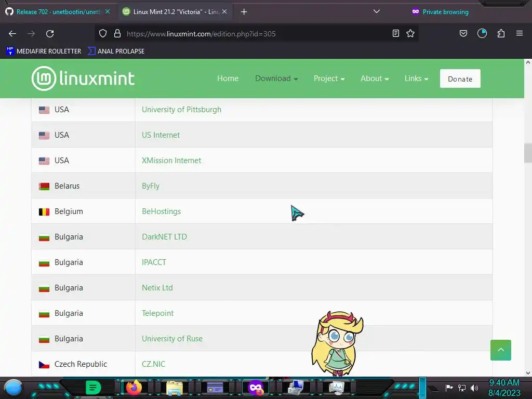This screenshot has height=399, width=532.
Task: Click scrollbar up arrow
Action: (528, 62)
